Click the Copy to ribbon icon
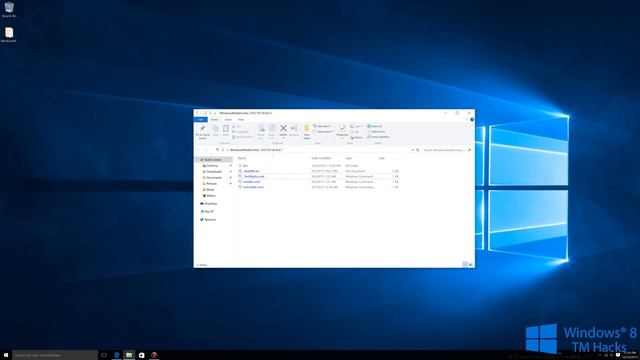Image resolution: width=640 pixels, height=360 pixels. click(x=271, y=132)
